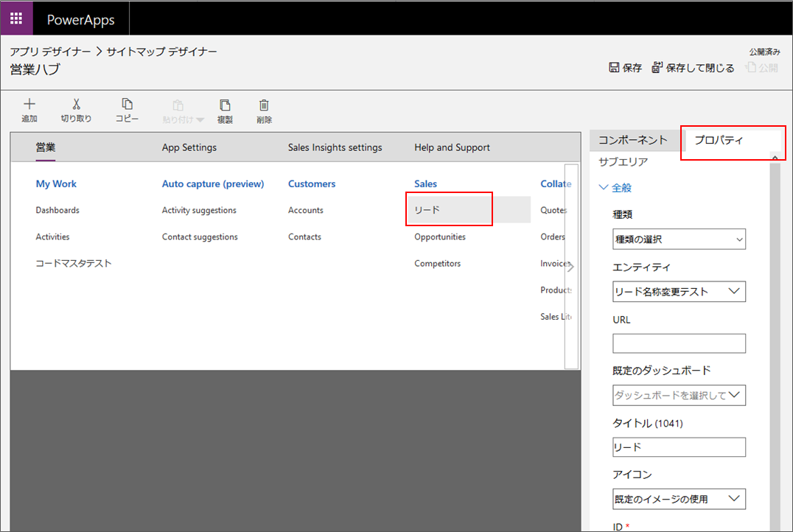Open the エンティティ dropdown

tap(679, 291)
